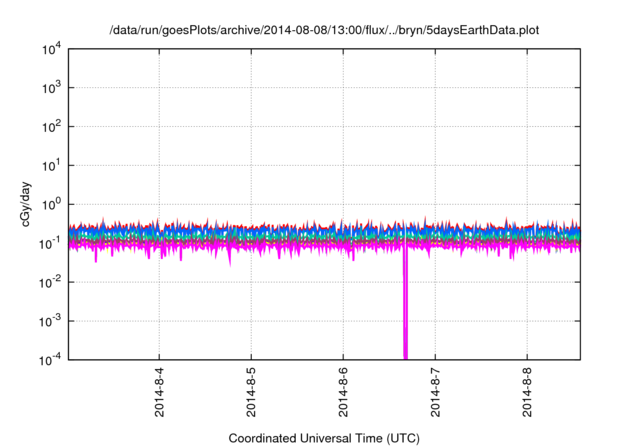Click the plot title file path
The height and width of the screenshot is (448, 640).
coord(324,30)
